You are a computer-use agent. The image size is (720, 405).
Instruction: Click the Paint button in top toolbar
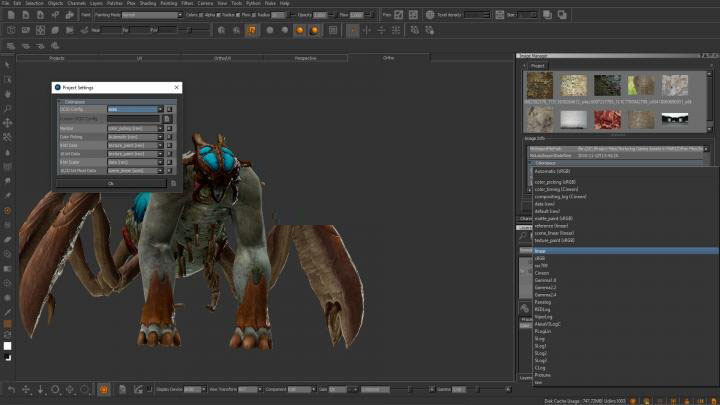click(86, 15)
